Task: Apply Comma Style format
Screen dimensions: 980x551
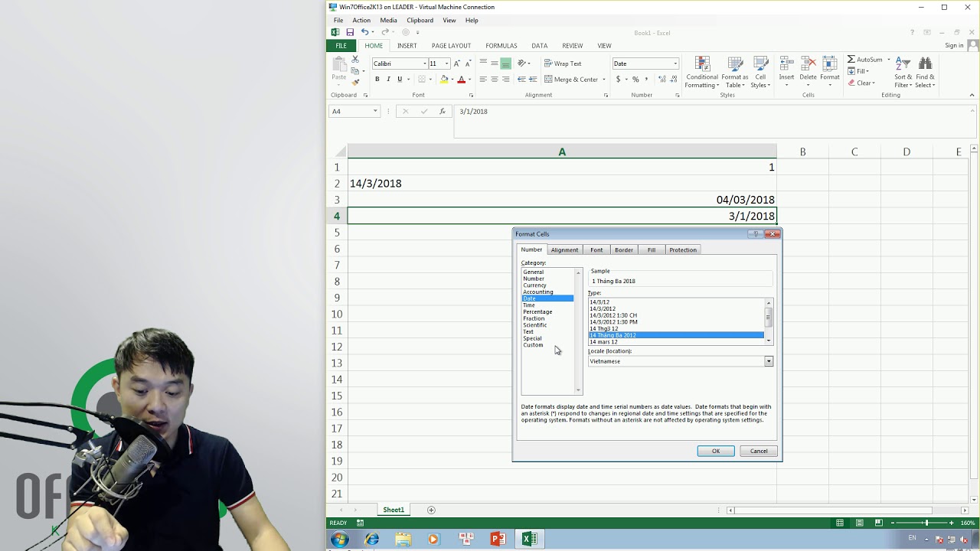Action: pyautogui.click(x=646, y=79)
